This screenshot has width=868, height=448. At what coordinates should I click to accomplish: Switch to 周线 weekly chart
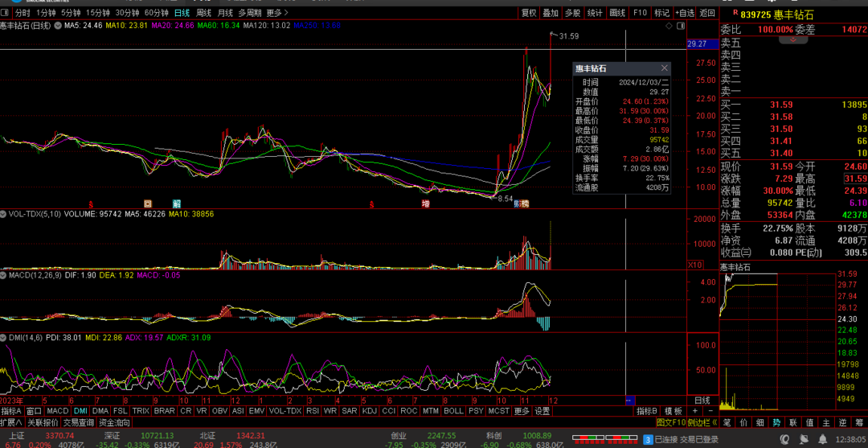click(203, 12)
